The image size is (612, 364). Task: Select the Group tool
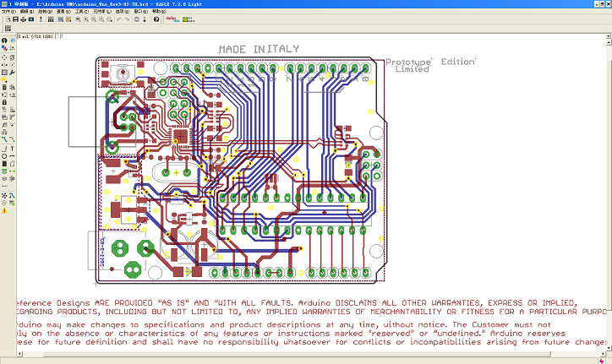tap(4, 72)
